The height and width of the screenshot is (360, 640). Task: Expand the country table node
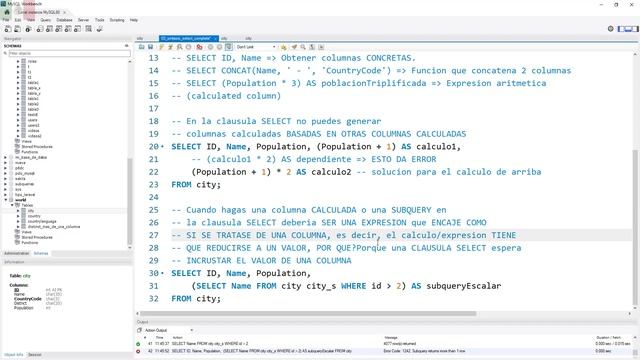point(18,216)
